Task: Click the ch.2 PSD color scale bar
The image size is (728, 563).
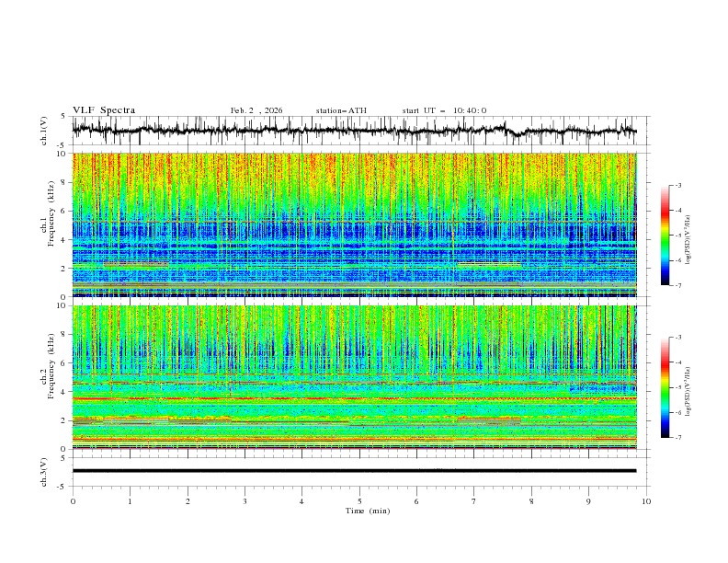Action: 665,387
